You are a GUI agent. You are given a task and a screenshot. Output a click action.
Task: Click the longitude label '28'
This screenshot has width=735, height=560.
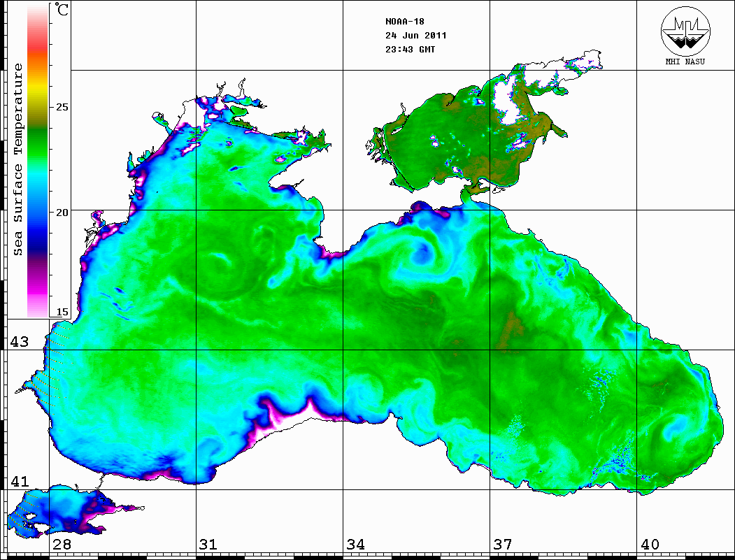tap(62, 545)
